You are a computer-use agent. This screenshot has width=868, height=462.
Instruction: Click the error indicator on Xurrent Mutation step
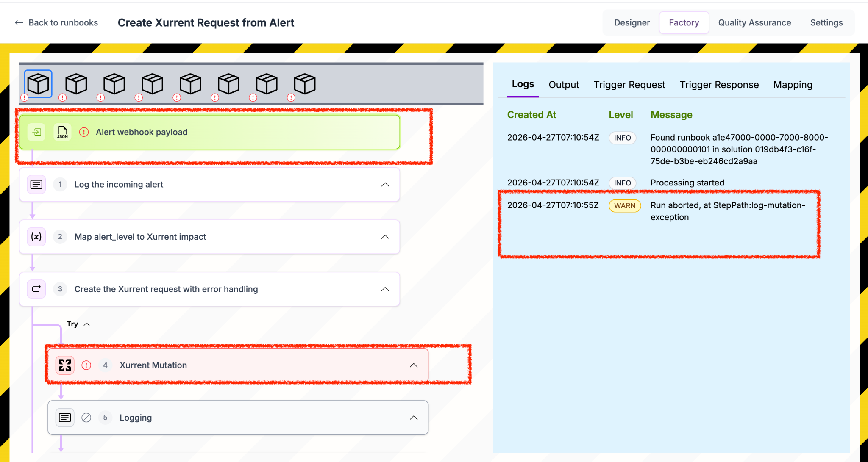tap(86, 365)
